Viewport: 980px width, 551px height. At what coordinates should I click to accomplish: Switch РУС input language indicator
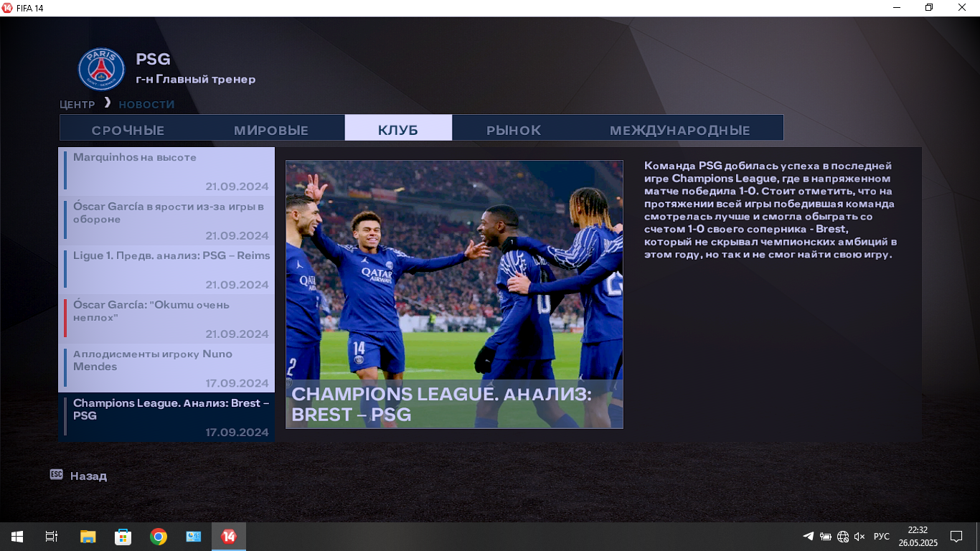(x=882, y=537)
